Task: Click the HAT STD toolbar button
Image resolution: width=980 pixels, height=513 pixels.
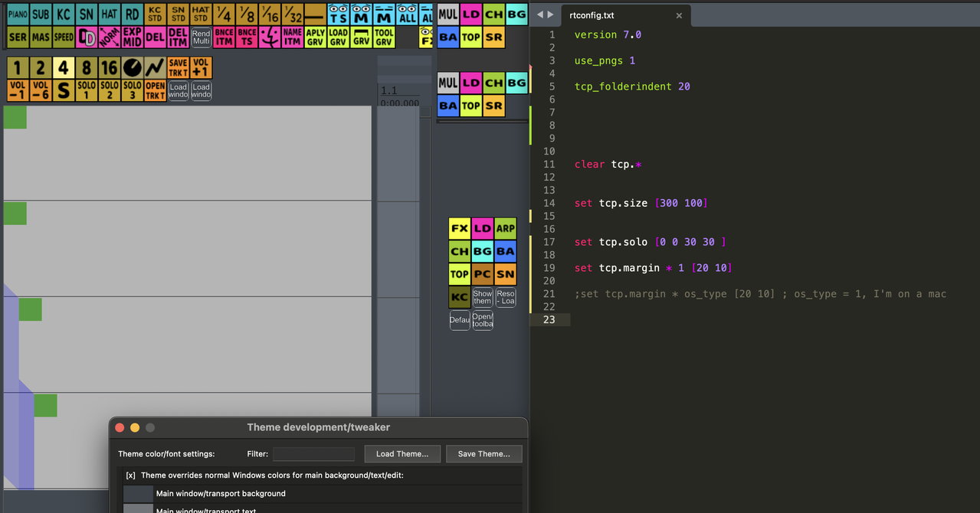Action: [201, 14]
